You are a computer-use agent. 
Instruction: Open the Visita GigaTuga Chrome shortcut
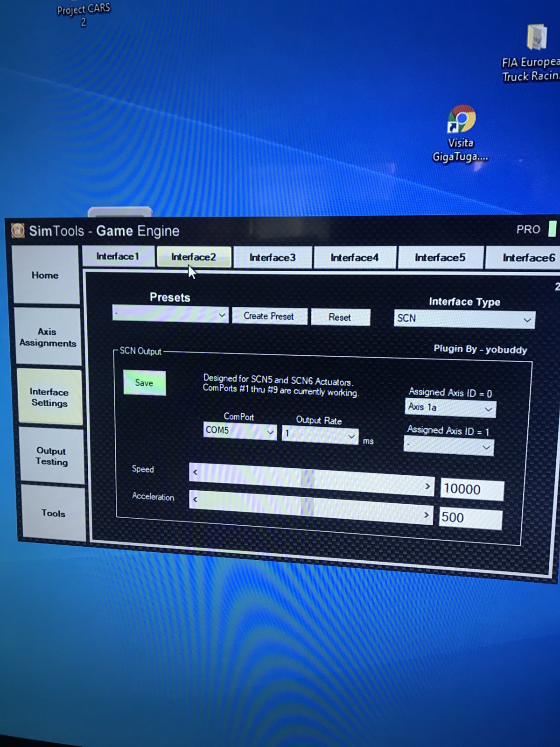pos(461,134)
